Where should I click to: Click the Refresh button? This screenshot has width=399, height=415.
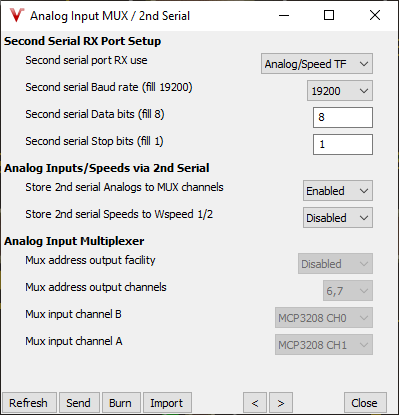pyautogui.click(x=29, y=403)
